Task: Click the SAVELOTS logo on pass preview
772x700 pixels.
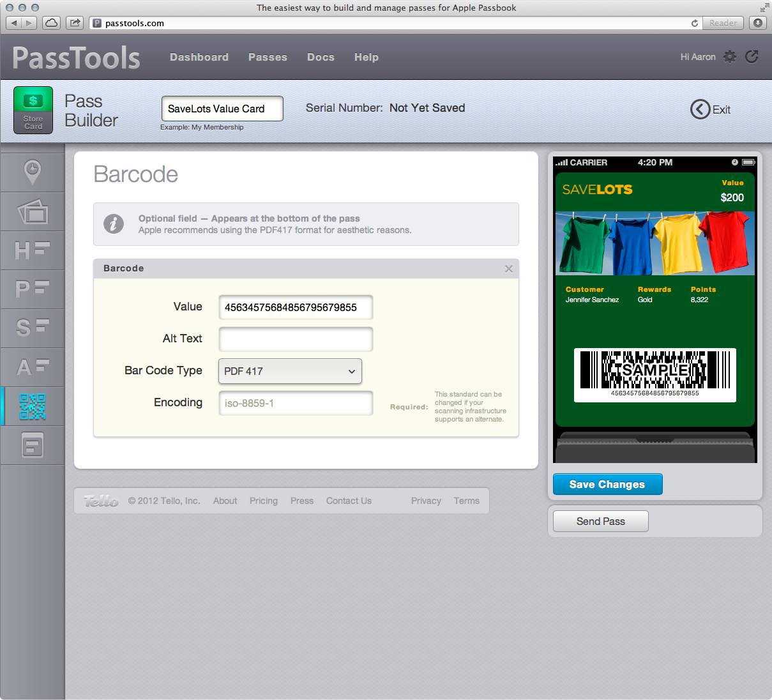Action: [x=598, y=190]
